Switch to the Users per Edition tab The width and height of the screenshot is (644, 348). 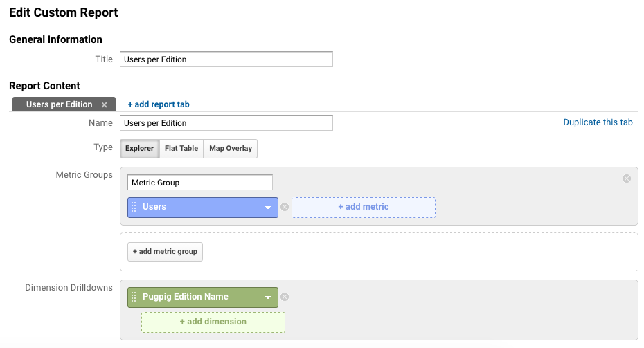click(59, 104)
